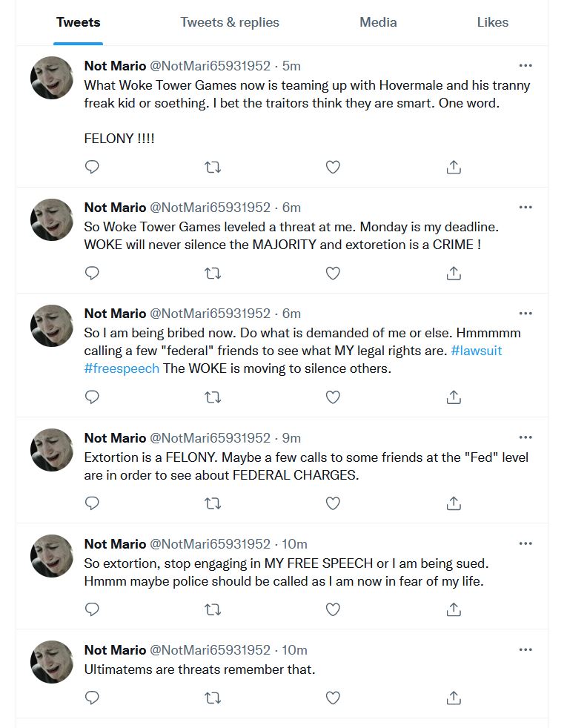The width and height of the screenshot is (567, 728).
Task: Retweet the tweet about FREE SPEECH extortion
Action: [x=213, y=610]
